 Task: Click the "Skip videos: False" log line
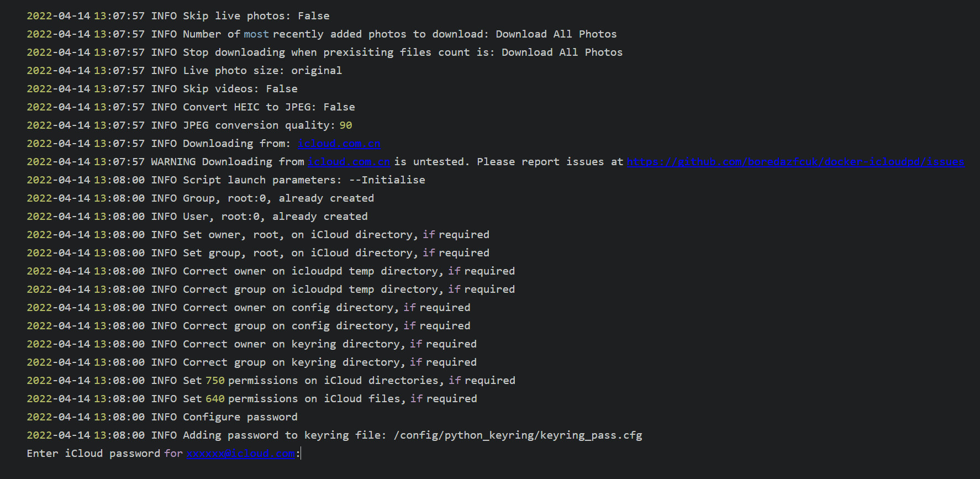(x=240, y=89)
